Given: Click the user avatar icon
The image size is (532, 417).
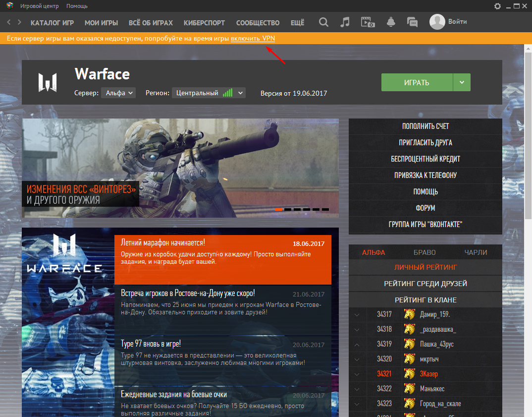Looking at the screenshot, I should coord(437,22).
